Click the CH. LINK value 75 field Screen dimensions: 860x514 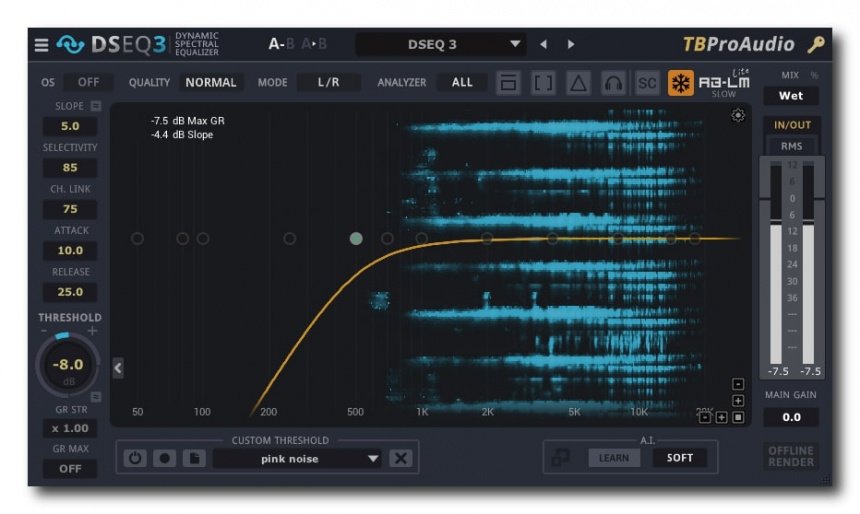(70, 209)
